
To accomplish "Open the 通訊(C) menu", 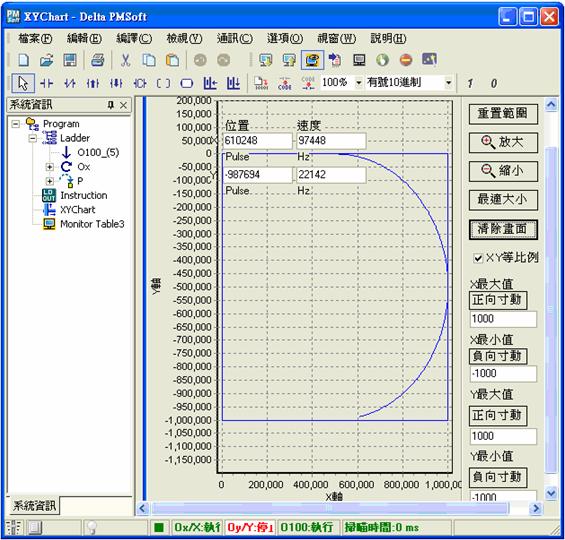I will pyautogui.click(x=235, y=39).
